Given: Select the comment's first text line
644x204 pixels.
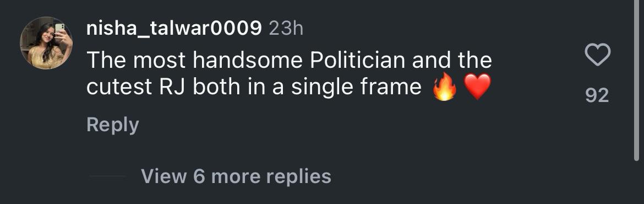Looking at the screenshot, I should pyautogui.click(x=289, y=61).
